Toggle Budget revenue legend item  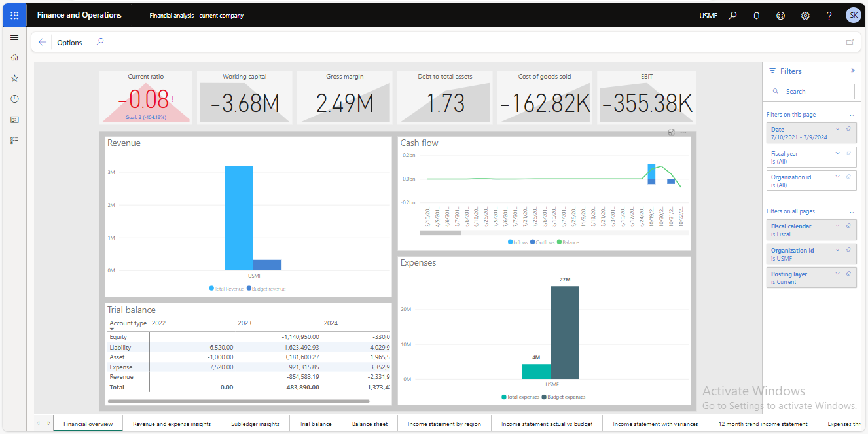[268, 289]
